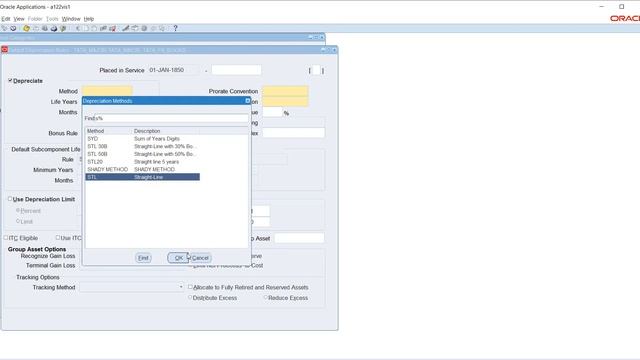This screenshot has width=640, height=360.
Task: Click the Print toolbar icon
Action: pos(54,28)
